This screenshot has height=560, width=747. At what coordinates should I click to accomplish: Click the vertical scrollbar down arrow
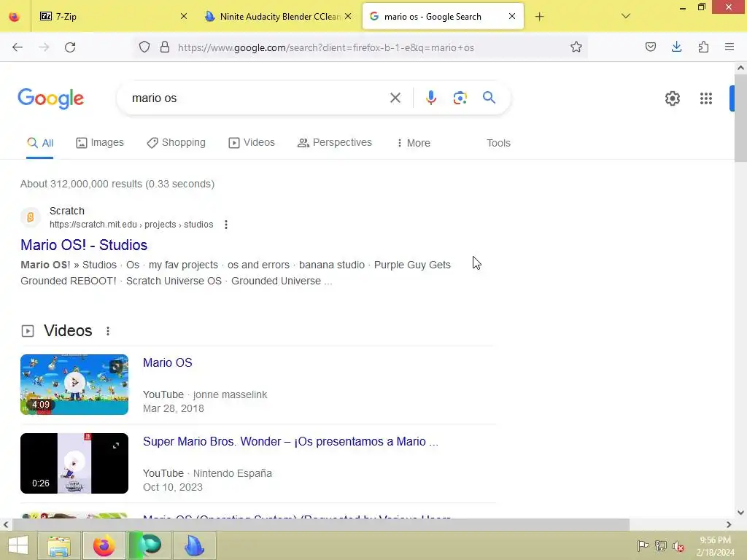coord(740,513)
